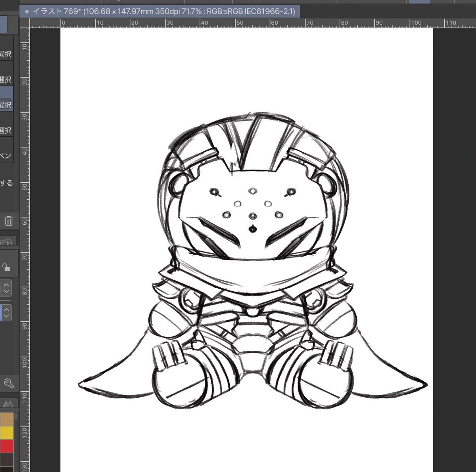The height and width of the screenshot is (472, 476).
Task: Open the color set mountain icon
Action: 8,404
